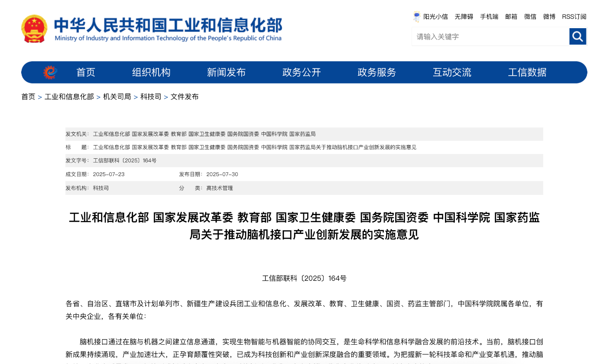Open the 工信数据 menu item

(x=527, y=72)
